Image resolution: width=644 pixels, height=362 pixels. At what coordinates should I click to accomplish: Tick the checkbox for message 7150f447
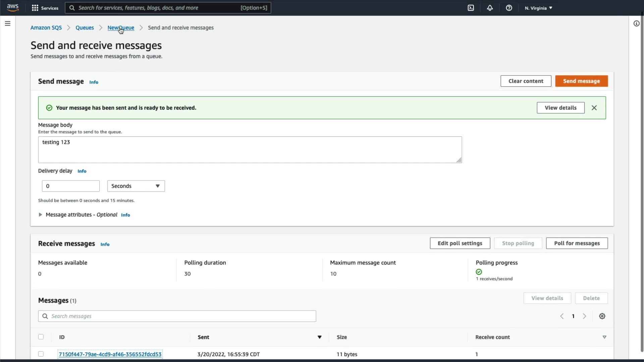(x=41, y=354)
